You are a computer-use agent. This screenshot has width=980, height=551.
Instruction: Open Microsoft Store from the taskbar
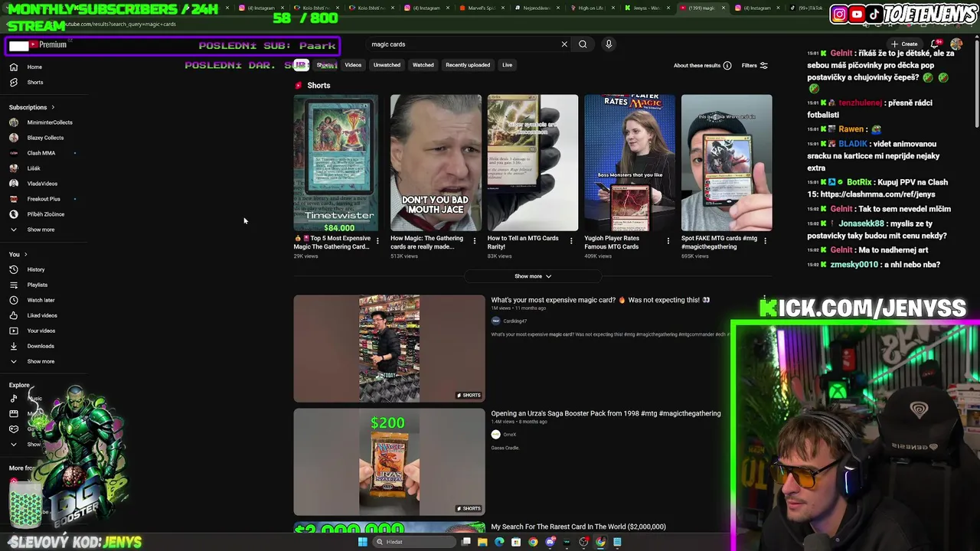click(516, 542)
